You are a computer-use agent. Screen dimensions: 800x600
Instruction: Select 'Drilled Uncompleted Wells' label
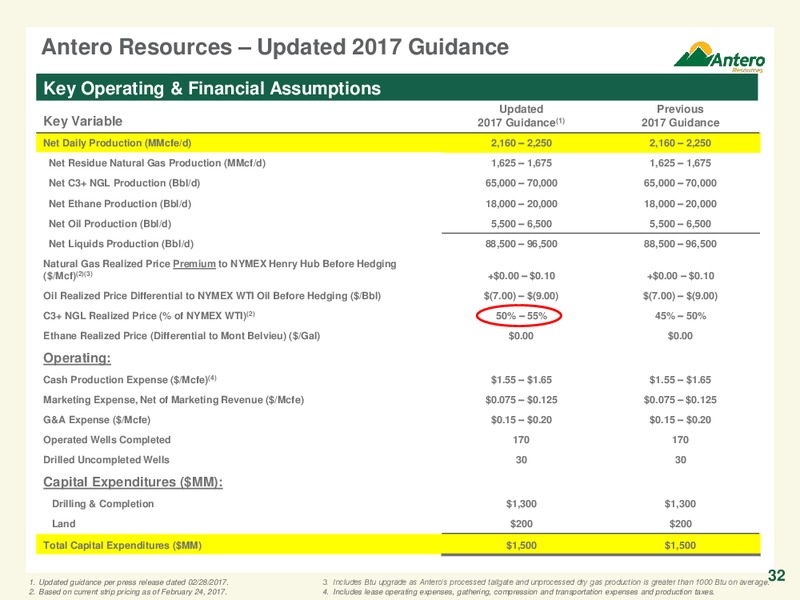coord(106,459)
